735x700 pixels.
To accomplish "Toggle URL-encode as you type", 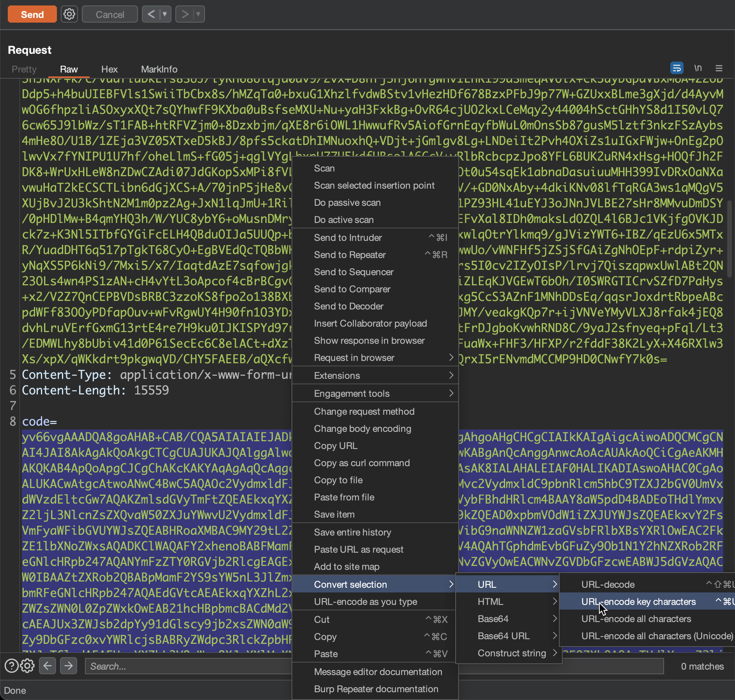I will [366, 601].
